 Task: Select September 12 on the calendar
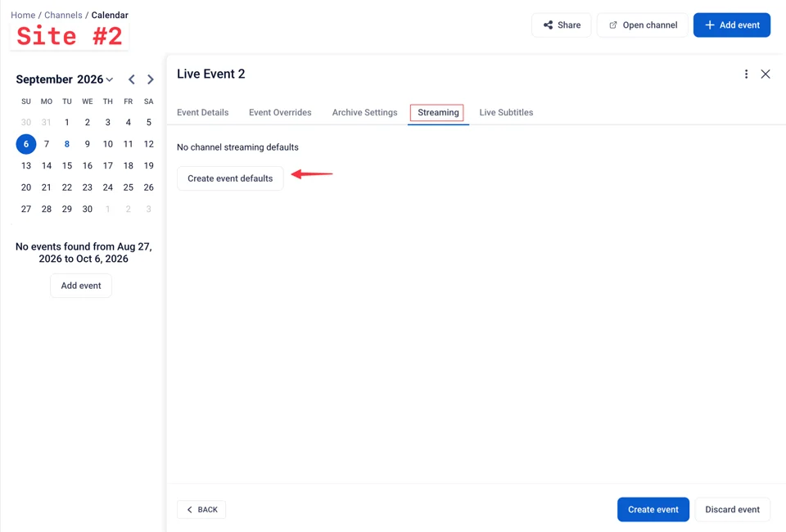[148, 144]
